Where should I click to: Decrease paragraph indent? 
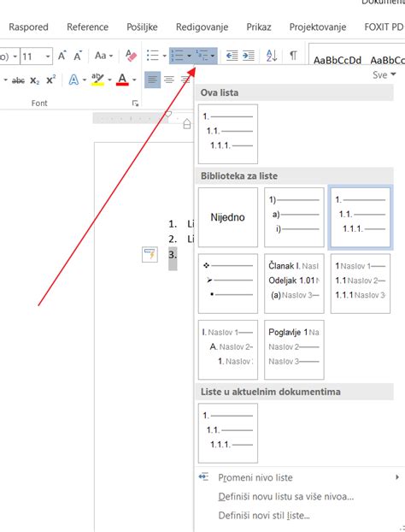(x=232, y=56)
